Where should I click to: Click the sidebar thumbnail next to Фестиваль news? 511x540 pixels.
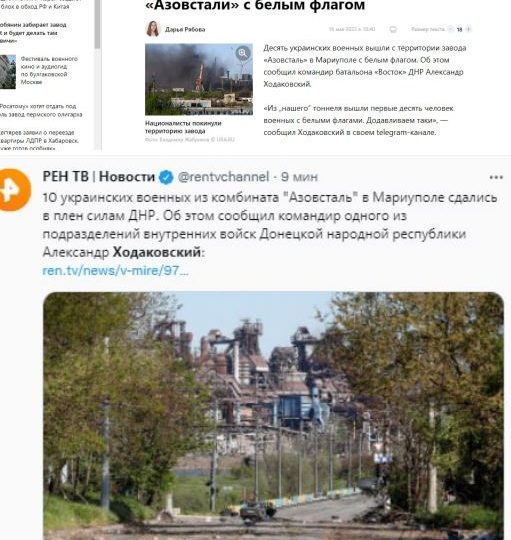(x=8, y=72)
